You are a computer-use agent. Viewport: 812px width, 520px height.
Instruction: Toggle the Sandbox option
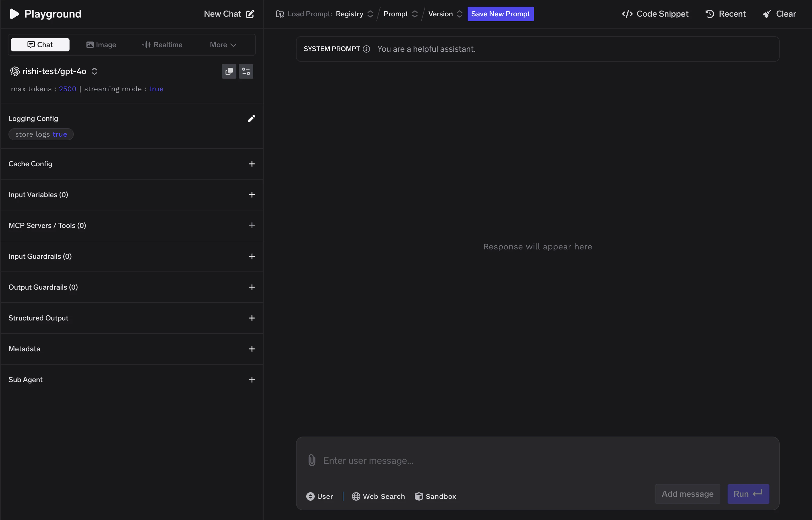[x=435, y=496]
